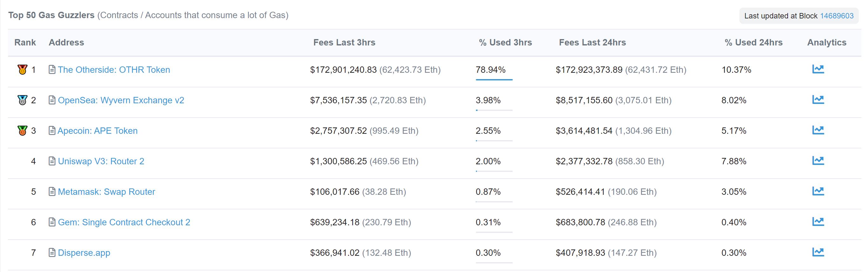
Task: Open Gem: Single Contract Checkout 2
Action: (124, 222)
